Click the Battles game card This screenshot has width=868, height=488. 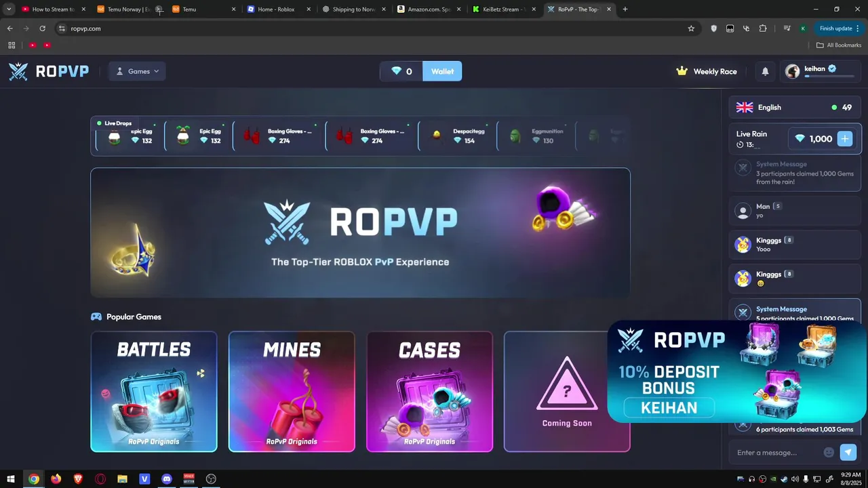click(x=154, y=391)
